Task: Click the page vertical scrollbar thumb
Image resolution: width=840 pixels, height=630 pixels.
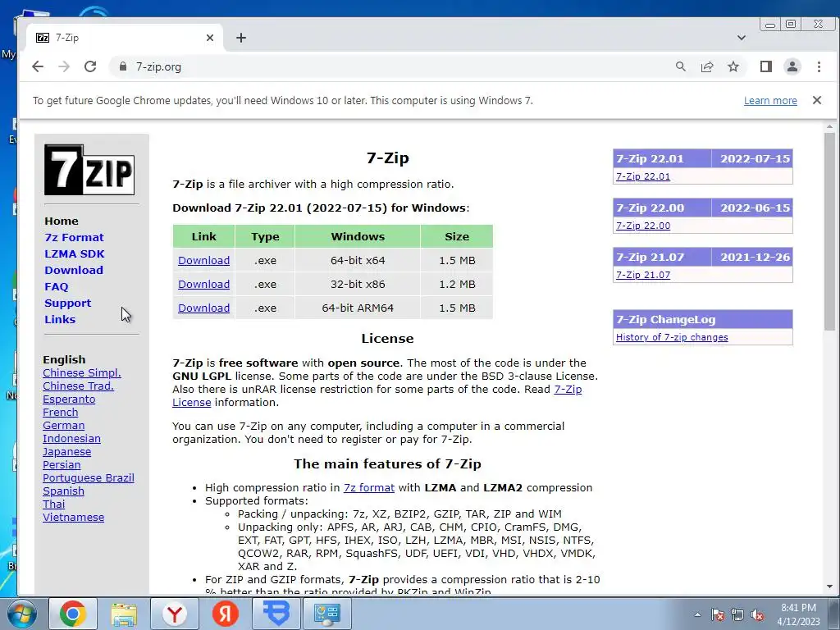Action: click(x=830, y=231)
